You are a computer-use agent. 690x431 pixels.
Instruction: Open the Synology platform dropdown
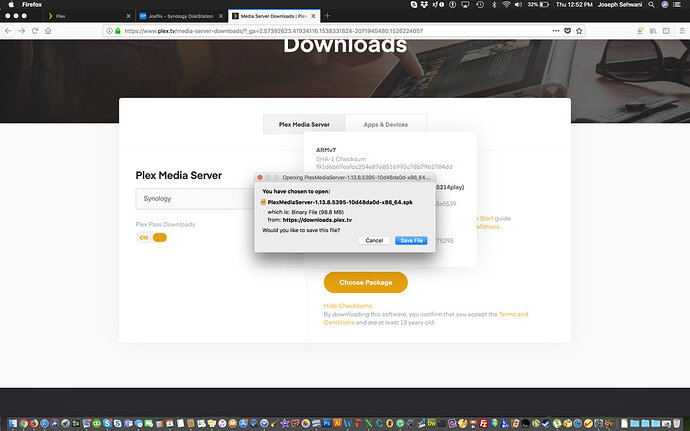195,199
